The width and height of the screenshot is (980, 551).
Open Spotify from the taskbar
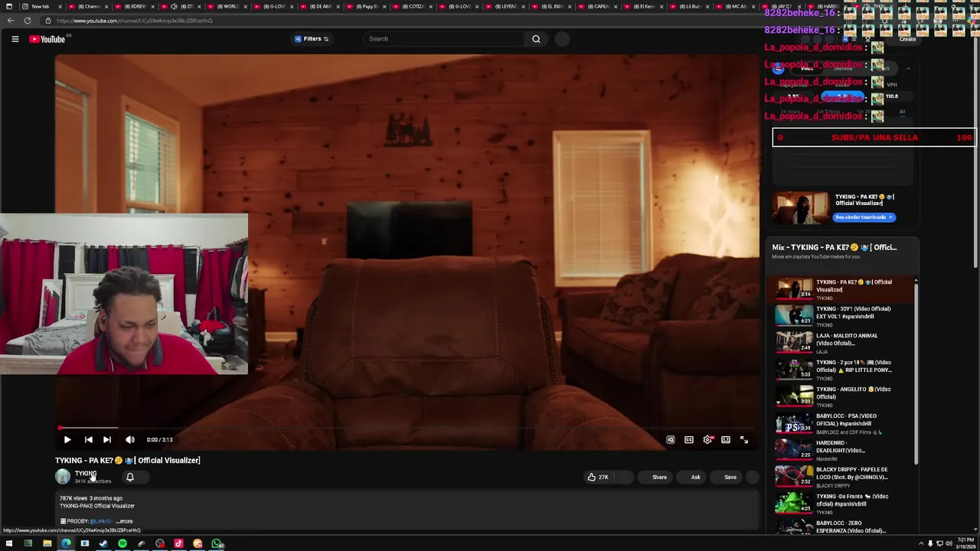tap(122, 544)
